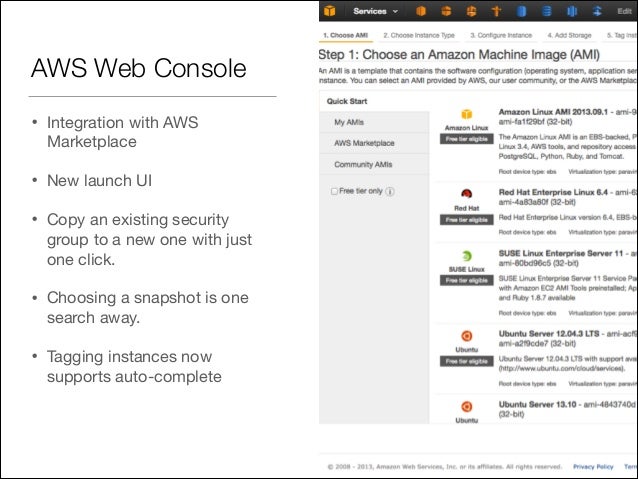This screenshot has width=638, height=479.
Task: Click the third blue service shortcut icon
Action: 572,11
